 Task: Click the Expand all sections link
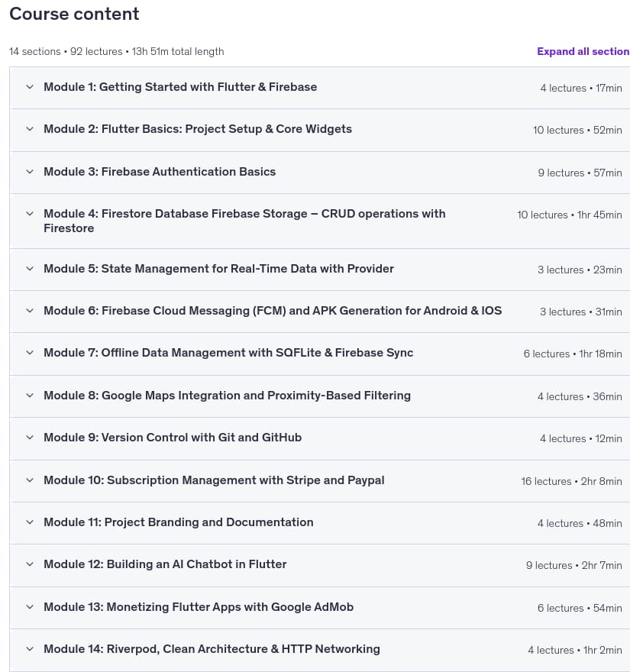pyautogui.click(x=583, y=51)
